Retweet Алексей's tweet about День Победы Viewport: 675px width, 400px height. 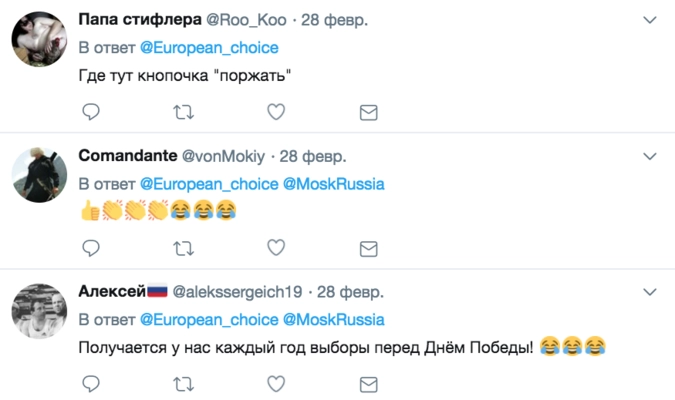(x=183, y=383)
